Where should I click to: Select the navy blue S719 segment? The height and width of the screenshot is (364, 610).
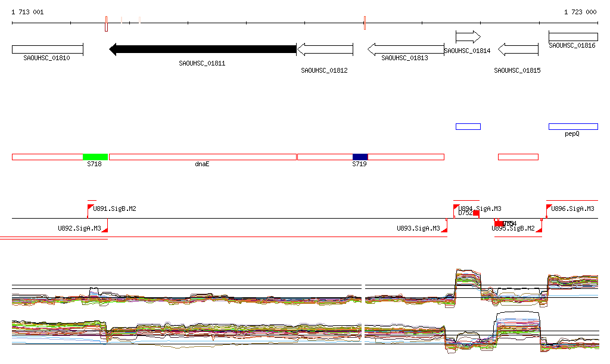(360, 157)
